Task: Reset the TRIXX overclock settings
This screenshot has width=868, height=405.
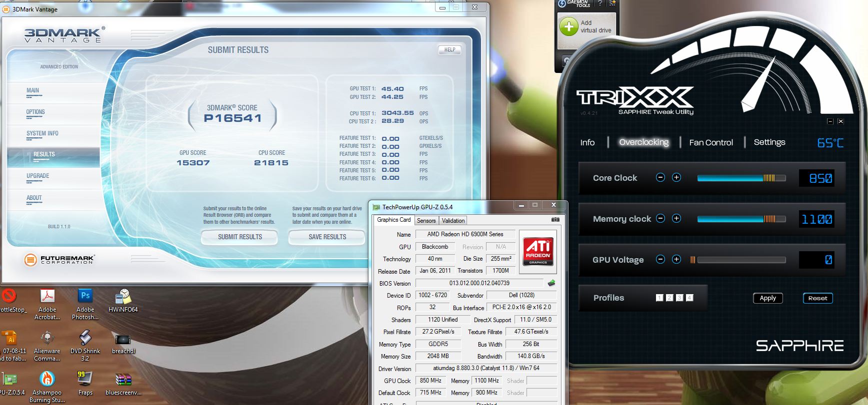Action: coord(817,298)
